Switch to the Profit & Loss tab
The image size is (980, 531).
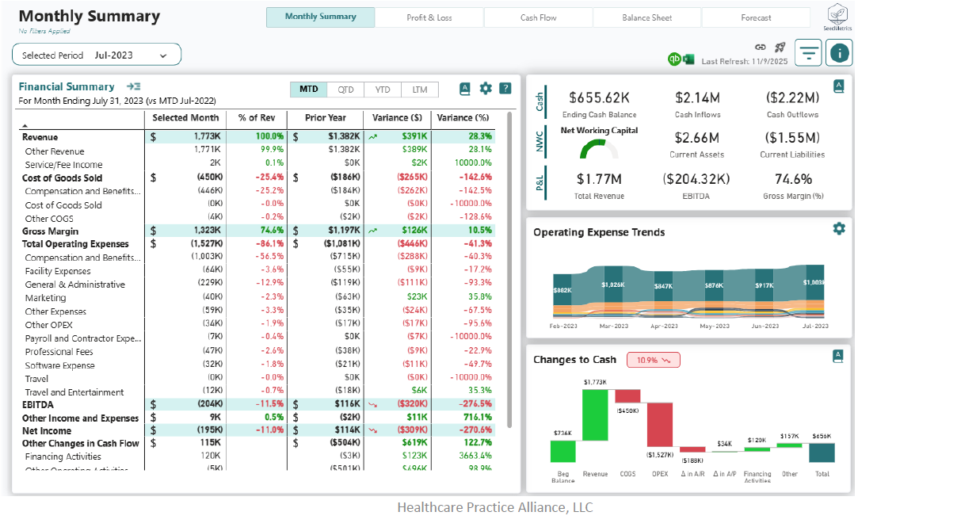pyautogui.click(x=429, y=17)
